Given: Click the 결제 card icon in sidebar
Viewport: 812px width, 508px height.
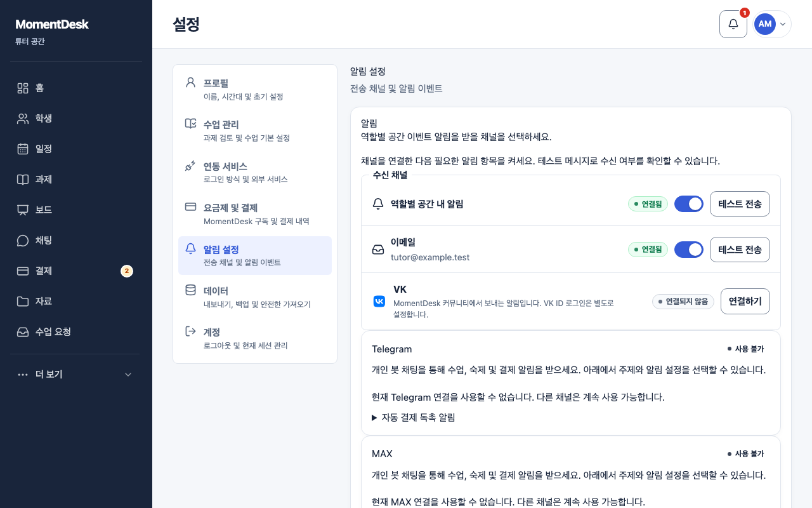Looking at the screenshot, I should coord(23,271).
